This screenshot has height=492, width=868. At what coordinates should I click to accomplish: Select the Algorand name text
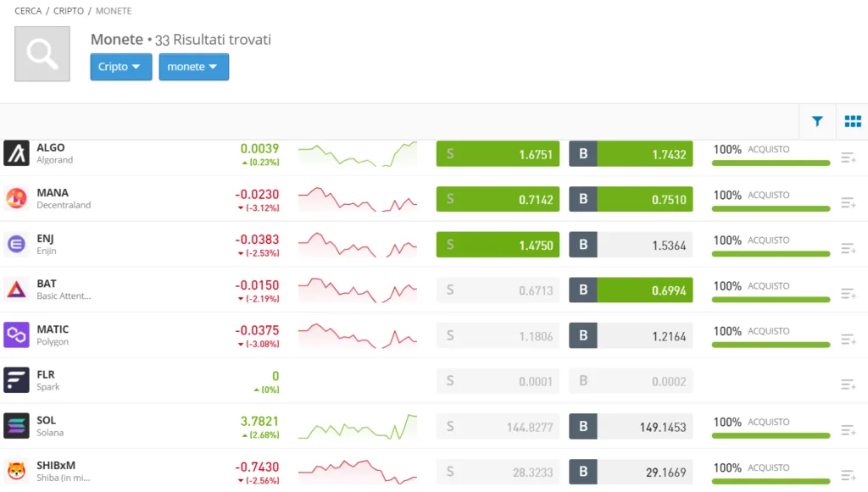click(x=55, y=160)
